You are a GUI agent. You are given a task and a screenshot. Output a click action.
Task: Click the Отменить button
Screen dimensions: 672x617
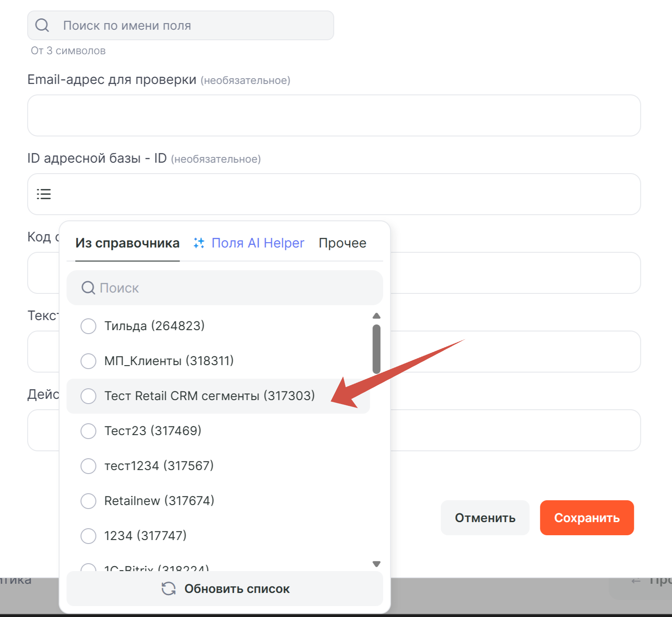(485, 518)
